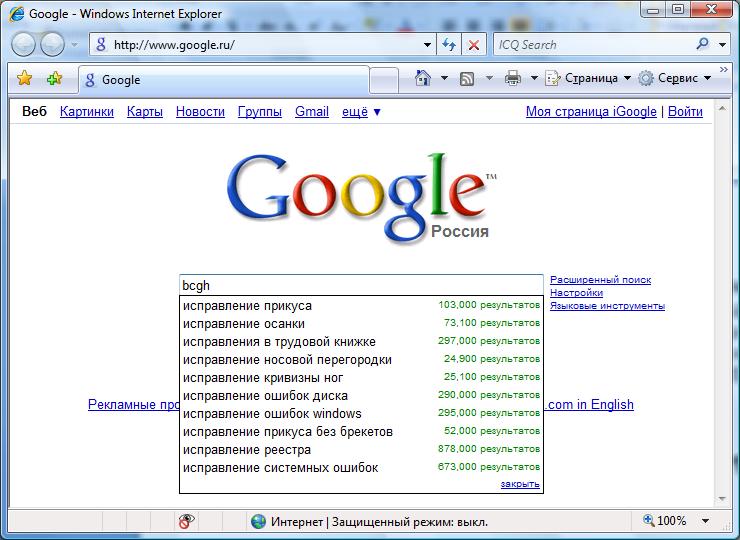The height and width of the screenshot is (540, 740).
Task: Open recent pages dropdown next to Forward
Action: (74, 45)
